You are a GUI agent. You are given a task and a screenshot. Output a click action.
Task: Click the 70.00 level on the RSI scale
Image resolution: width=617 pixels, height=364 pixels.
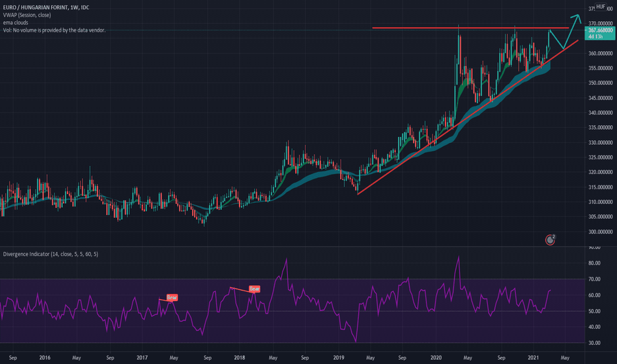point(594,279)
